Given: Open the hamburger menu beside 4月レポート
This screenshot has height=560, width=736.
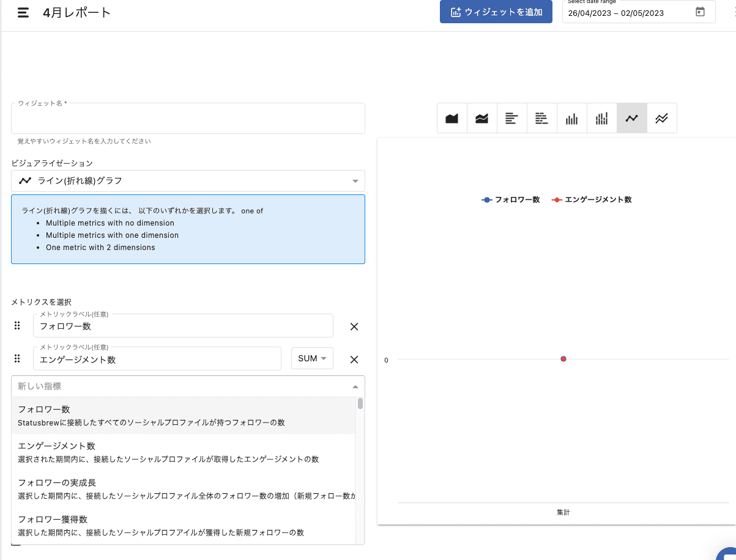Looking at the screenshot, I should tap(23, 13).
